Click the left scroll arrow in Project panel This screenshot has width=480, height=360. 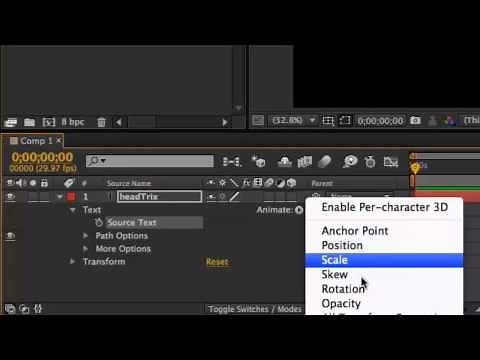(119, 122)
